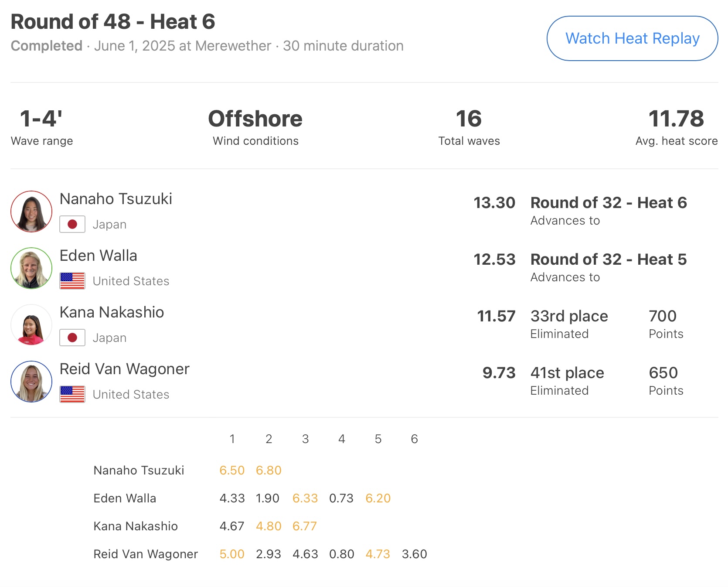This screenshot has width=728, height=587.
Task: Open Eden Walla's profile photo
Action: point(31,268)
